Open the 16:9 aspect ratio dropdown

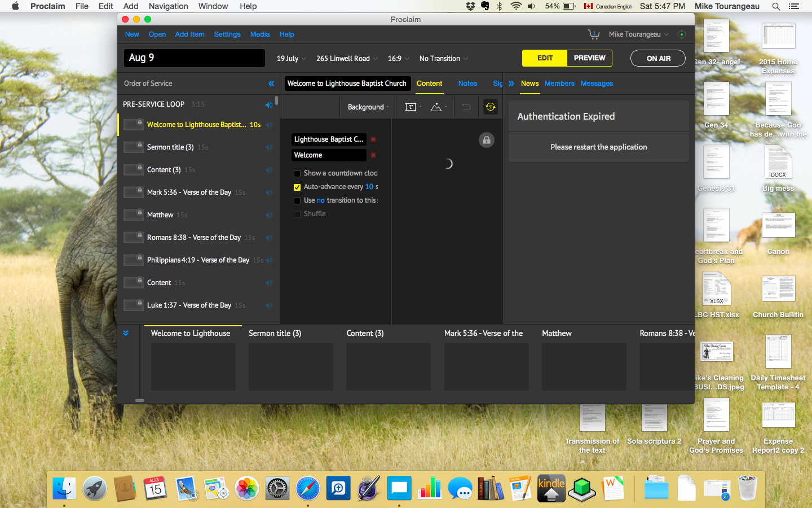[399, 59]
